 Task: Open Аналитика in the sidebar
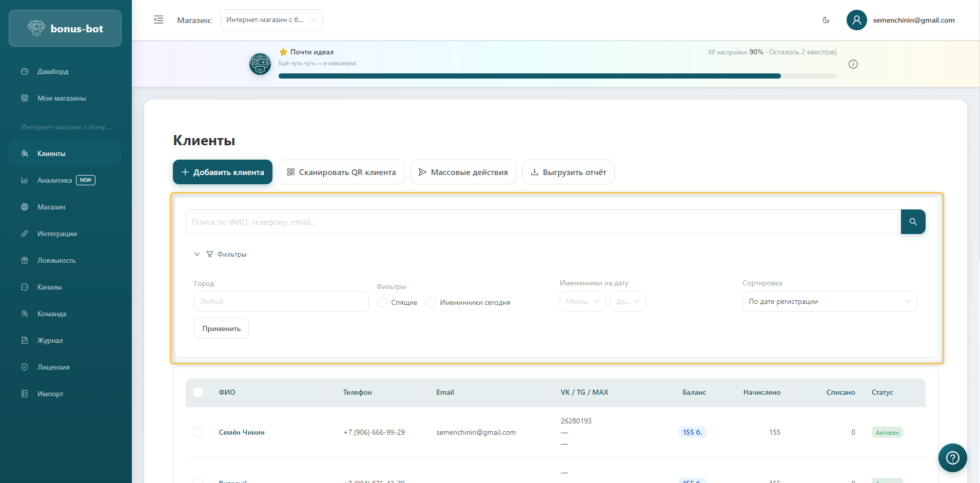54,180
